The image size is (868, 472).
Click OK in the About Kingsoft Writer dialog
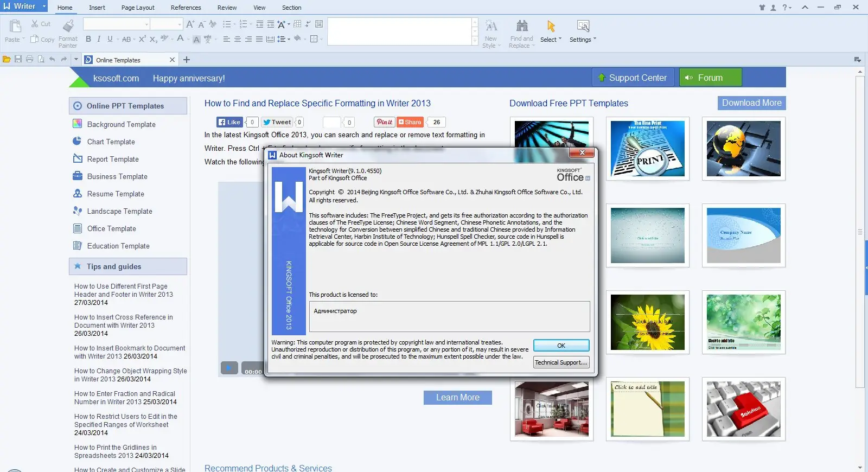pyautogui.click(x=561, y=346)
